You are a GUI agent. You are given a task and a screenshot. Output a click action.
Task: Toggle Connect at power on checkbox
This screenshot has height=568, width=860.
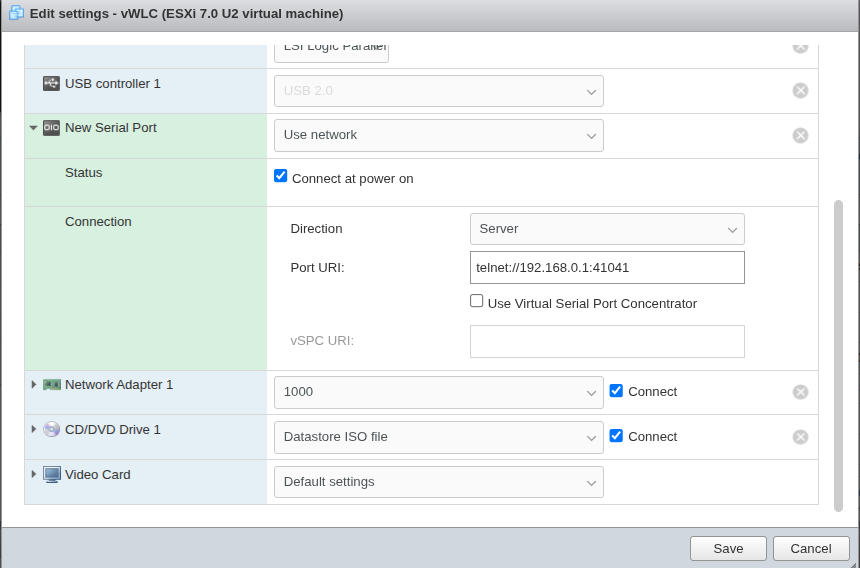tap(281, 177)
